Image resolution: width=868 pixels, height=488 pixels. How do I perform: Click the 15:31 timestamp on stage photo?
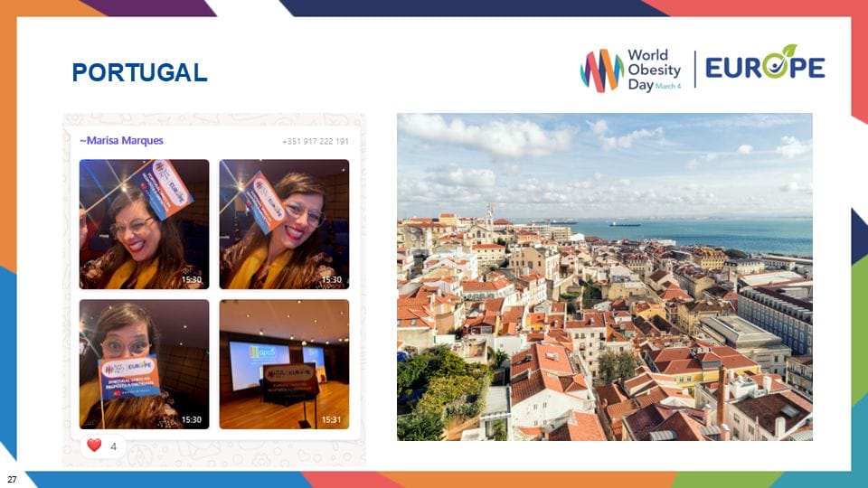click(331, 420)
